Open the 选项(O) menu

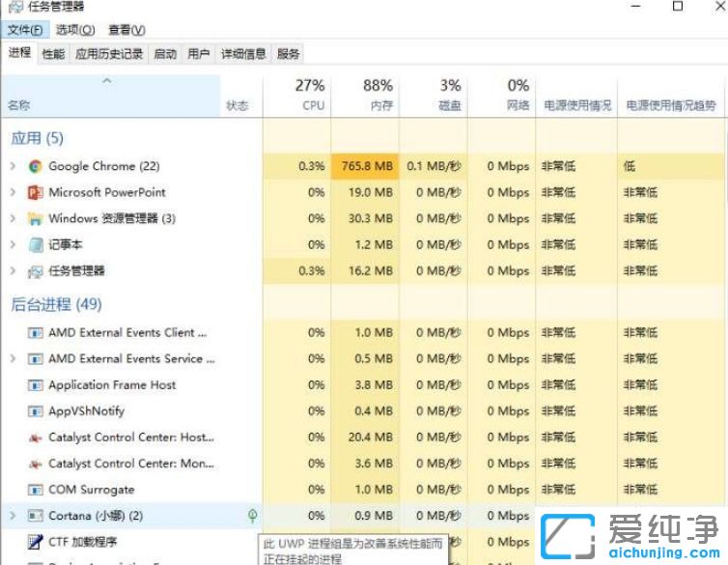[x=75, y=30]
